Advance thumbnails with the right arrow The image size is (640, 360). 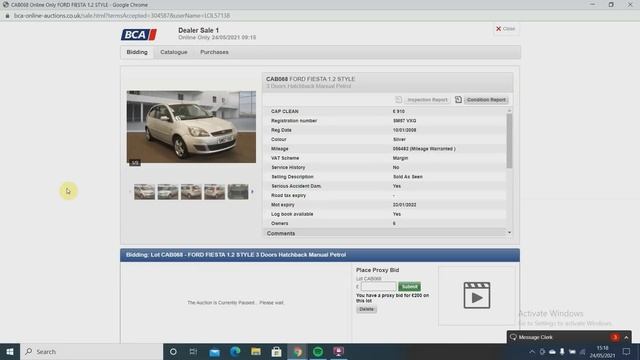pyautogui.click(x=252, y=191)
